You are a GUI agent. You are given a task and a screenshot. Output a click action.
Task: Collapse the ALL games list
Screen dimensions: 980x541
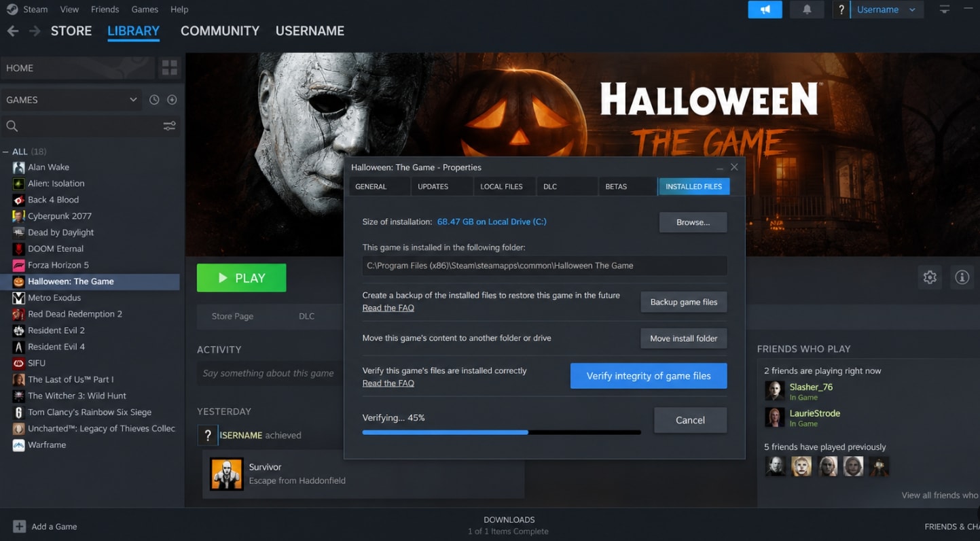pyautogui.click(x=5, y=152)
